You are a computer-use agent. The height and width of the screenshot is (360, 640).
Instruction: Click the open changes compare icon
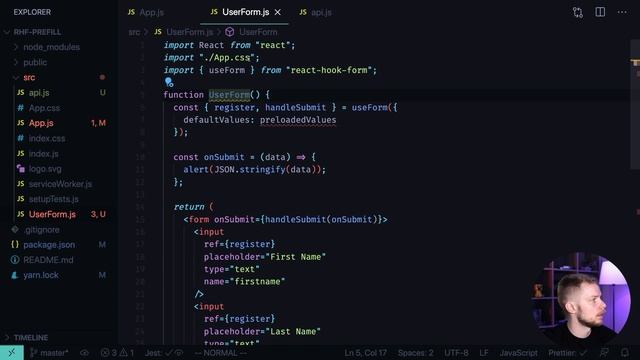[x=578, y=12]
